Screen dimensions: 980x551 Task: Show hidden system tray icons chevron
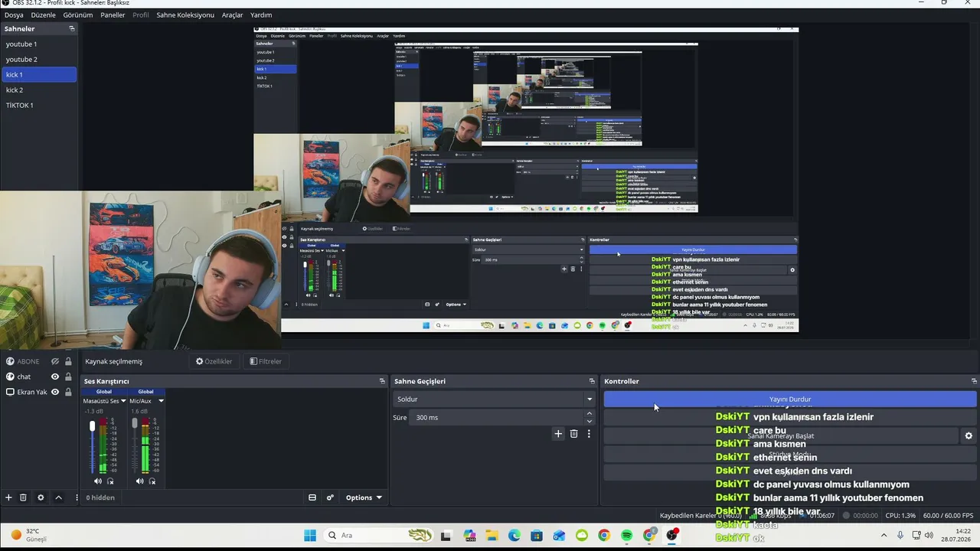point(884,536)
